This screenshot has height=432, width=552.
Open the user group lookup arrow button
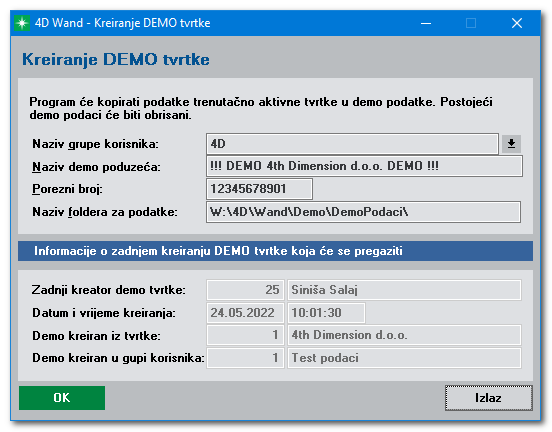(x=511, y=144)
